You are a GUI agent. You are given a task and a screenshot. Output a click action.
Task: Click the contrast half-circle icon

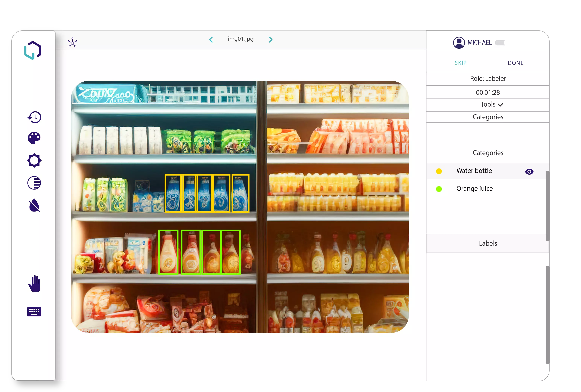coord(34,183)
